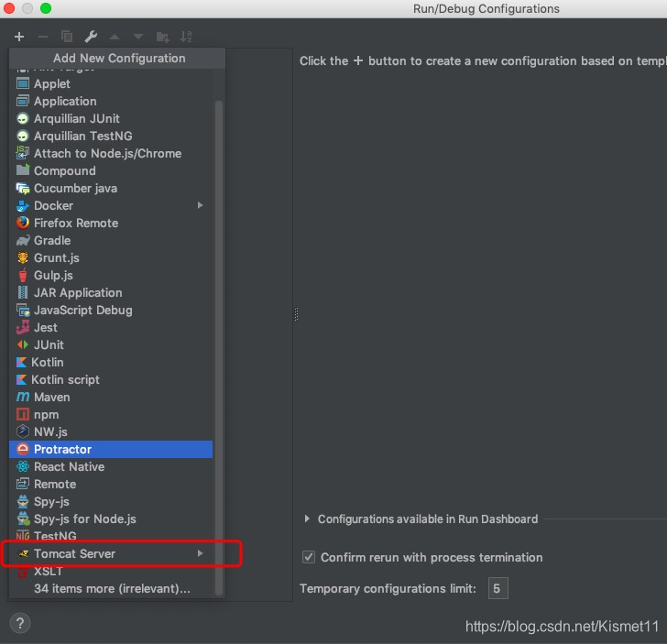Select XSLT configuration type
Image resolution: width=667 pixels, height=644 pixels.
pyautogui.click(x=111, y=572)
